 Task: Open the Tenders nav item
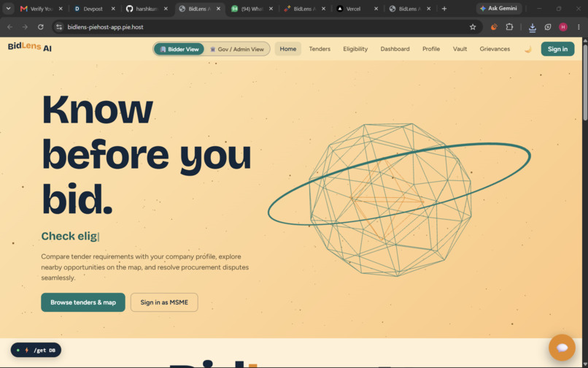coord(320,49)
